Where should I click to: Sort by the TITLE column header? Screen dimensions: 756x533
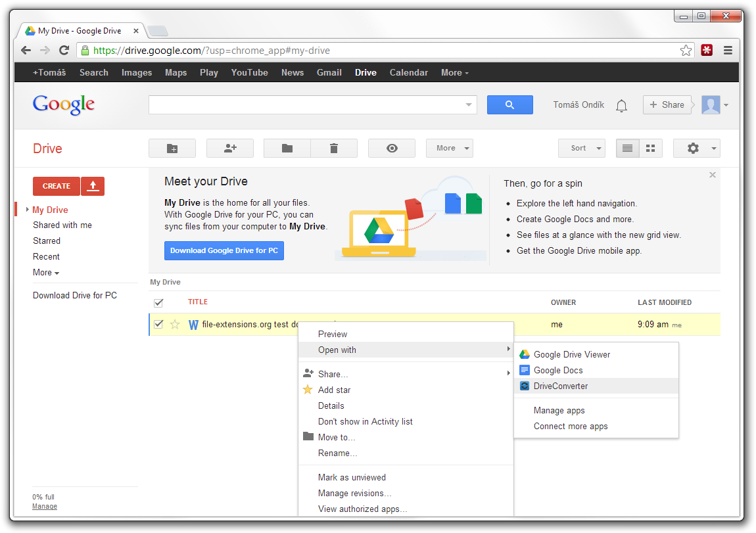click(198, 302)
